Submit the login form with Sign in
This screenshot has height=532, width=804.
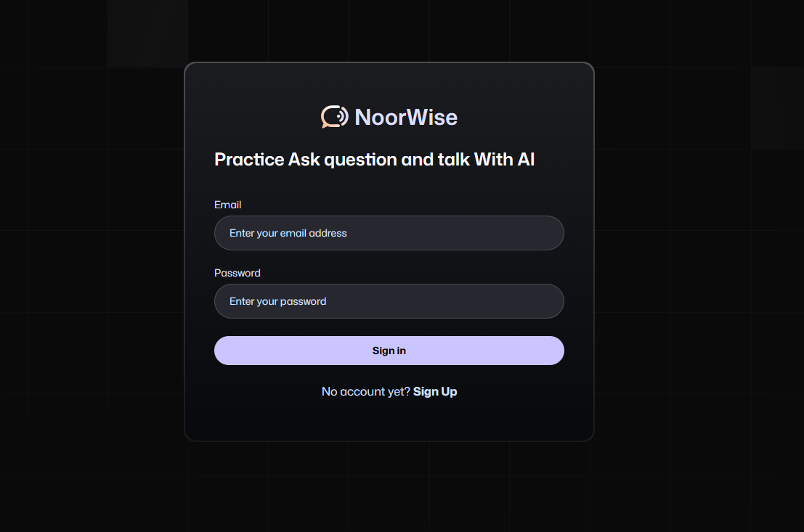[389, 351]
